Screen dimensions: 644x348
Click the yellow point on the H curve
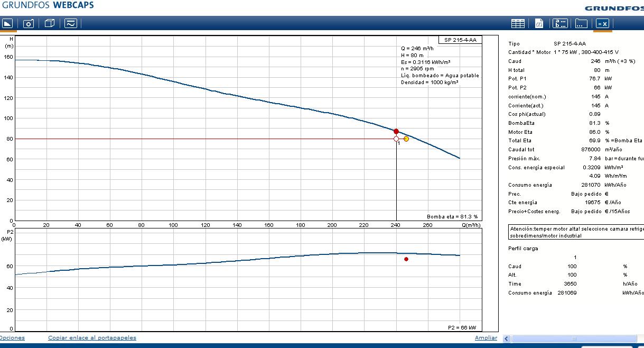click(406, 139)
